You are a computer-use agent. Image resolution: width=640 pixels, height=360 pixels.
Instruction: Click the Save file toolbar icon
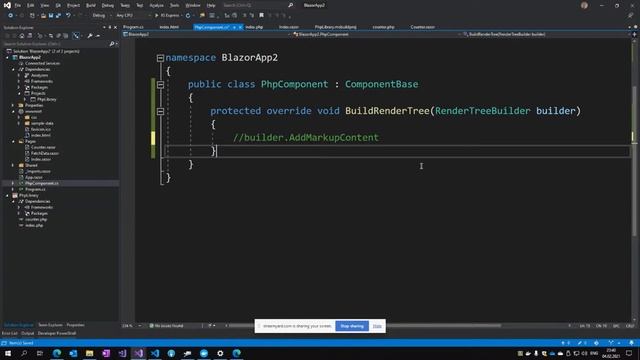51,16
